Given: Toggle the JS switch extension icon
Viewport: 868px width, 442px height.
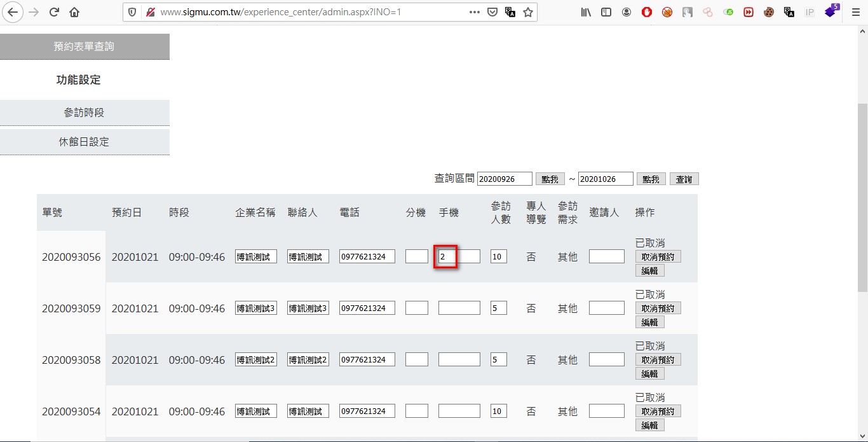Looking at the screenshot, I should tap(728, 12).
